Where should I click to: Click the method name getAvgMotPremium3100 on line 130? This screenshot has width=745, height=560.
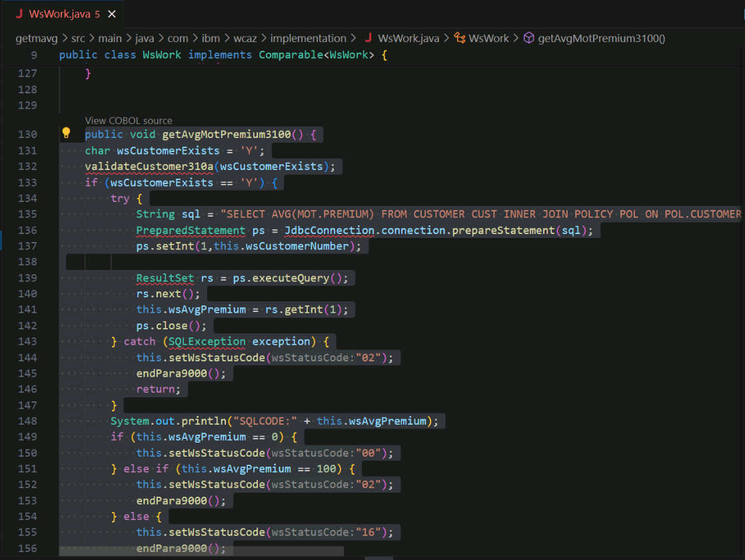[226, 135]
